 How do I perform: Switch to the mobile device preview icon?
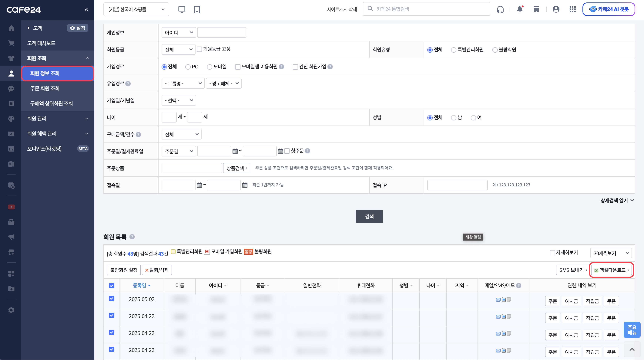point(197,9)
